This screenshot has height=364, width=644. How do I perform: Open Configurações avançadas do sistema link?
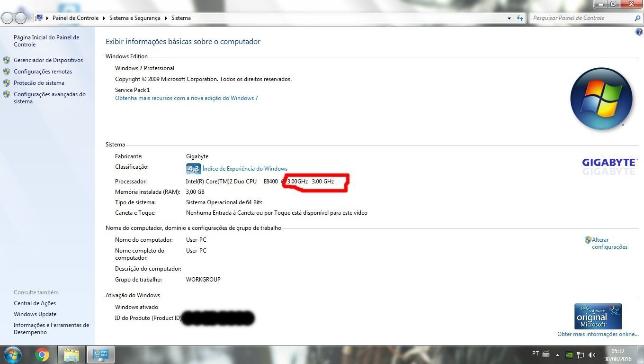point(50,98)
